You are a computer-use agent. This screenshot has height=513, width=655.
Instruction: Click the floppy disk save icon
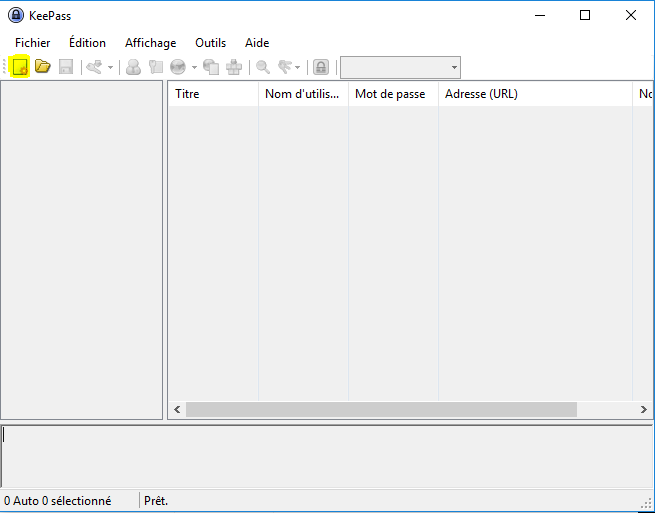pyautogui.click(x=66, y=67)
